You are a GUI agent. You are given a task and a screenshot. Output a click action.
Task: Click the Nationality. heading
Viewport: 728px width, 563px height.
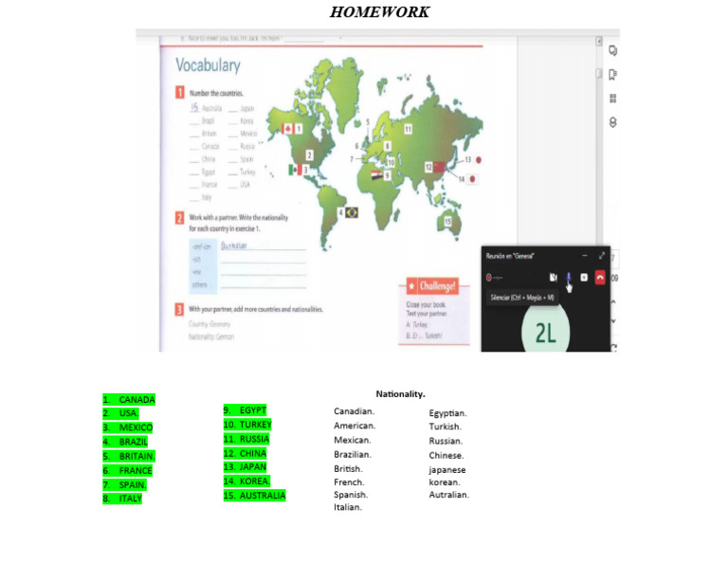tap(400, 394)
